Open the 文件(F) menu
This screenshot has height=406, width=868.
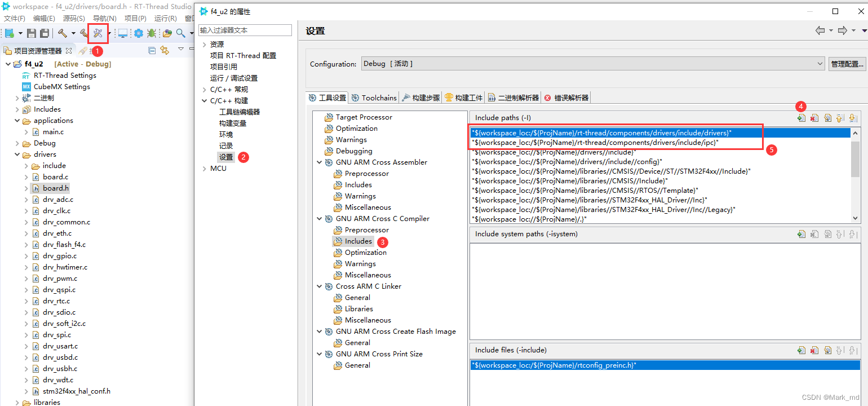[x=14, y=19]
